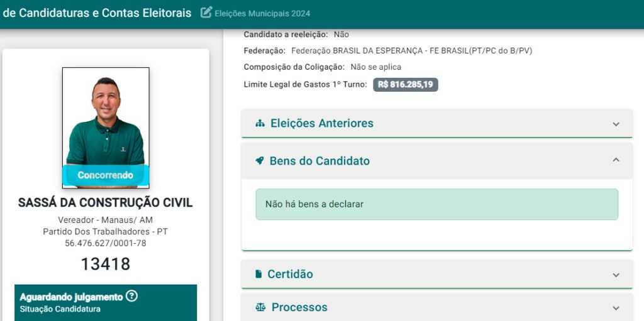Click the help question mark near Aguardando julgamento

(131, 296)
